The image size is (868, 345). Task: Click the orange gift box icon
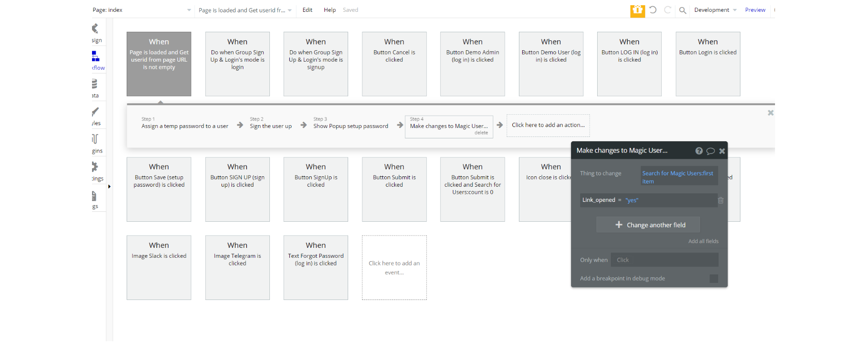click(637, 10)
